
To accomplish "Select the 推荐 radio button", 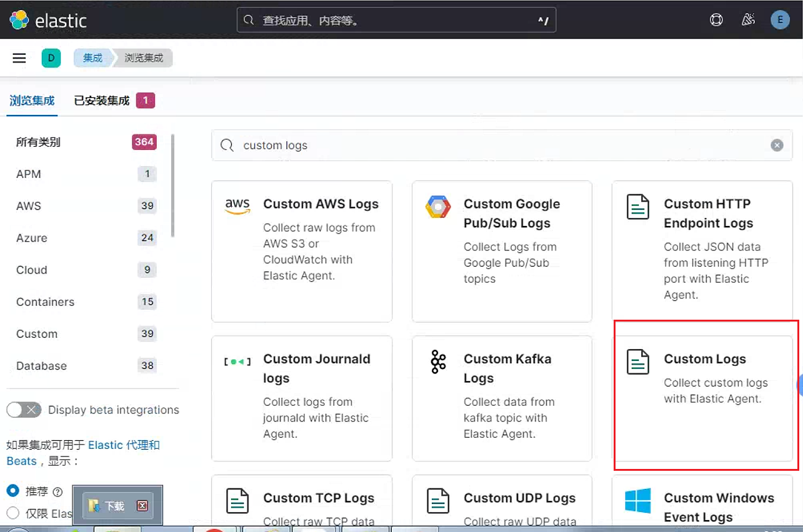I will pyautogui.click(x=12, y=491).
